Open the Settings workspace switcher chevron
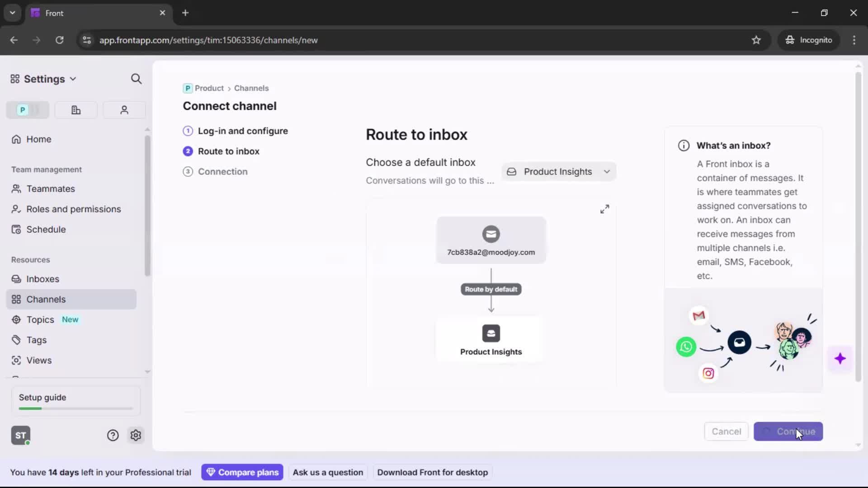 73,79
